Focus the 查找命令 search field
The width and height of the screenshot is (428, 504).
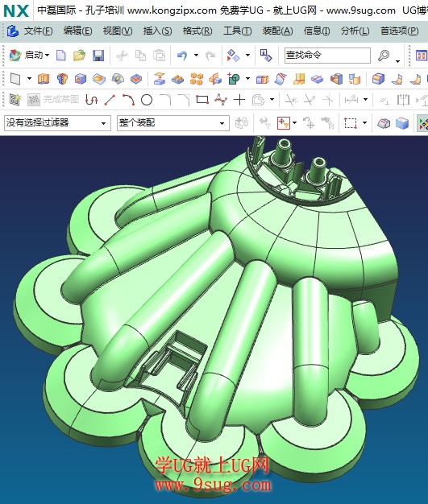coord(327,56)
